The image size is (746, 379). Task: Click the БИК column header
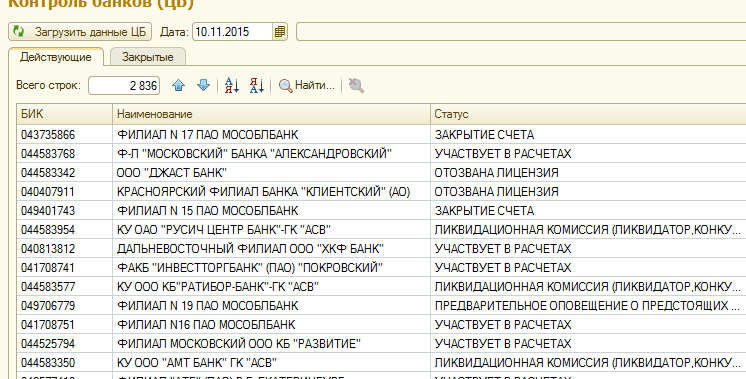(64, 114)
